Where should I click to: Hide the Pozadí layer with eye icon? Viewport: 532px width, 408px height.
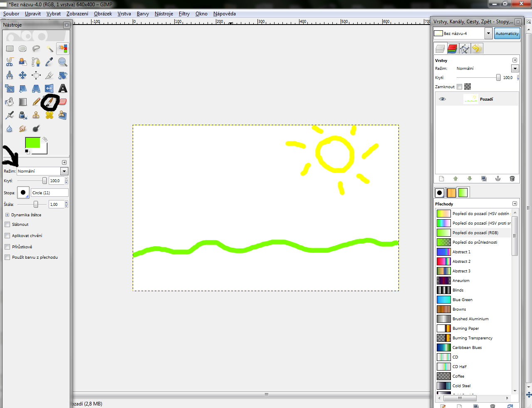click(443, 99)
